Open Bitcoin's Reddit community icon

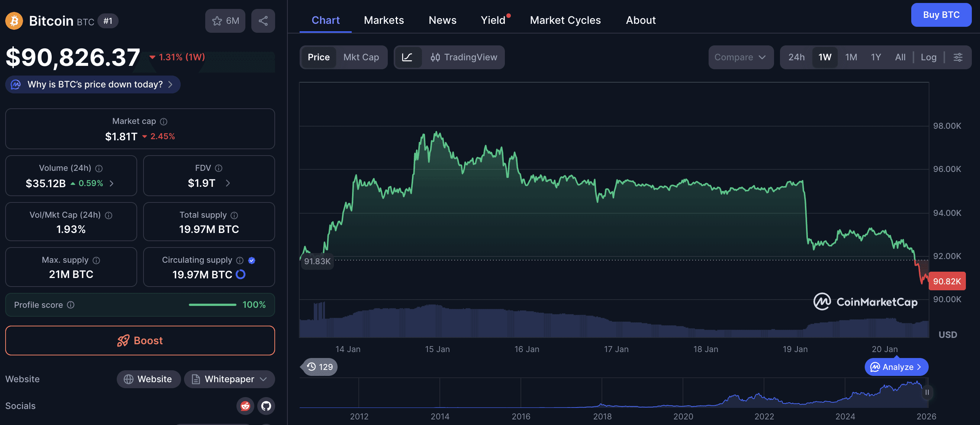coord(245,406)
